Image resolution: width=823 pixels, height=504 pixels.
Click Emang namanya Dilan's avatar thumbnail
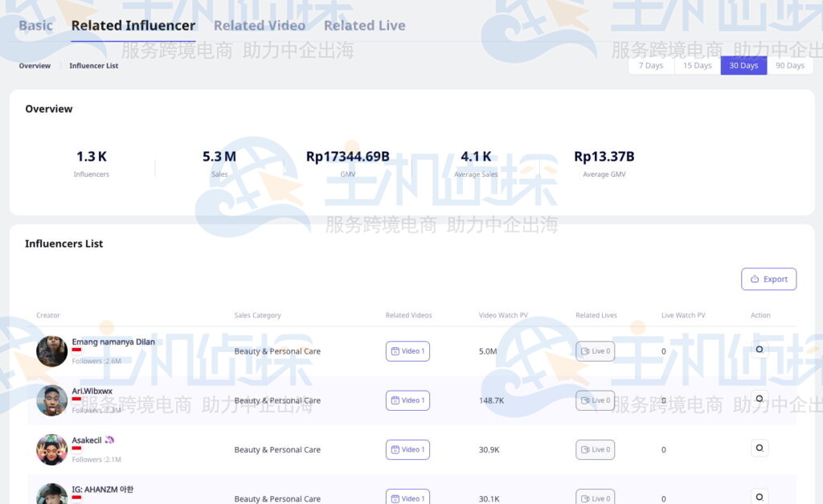click(51, 351)
